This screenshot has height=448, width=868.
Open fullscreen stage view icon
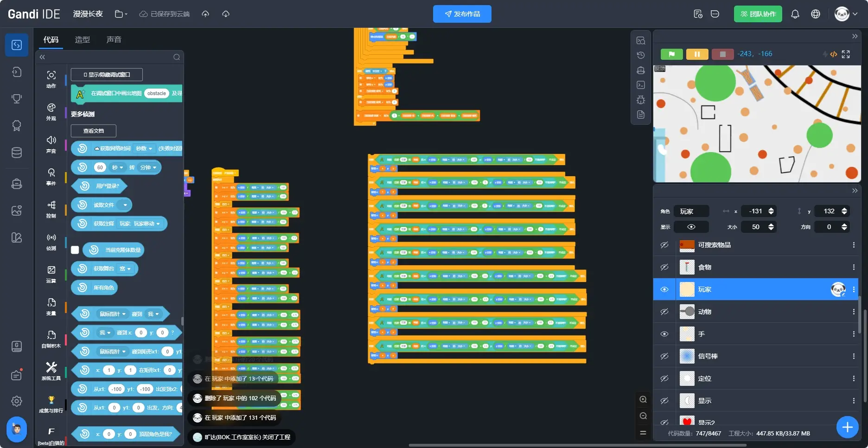pos(846,54)
